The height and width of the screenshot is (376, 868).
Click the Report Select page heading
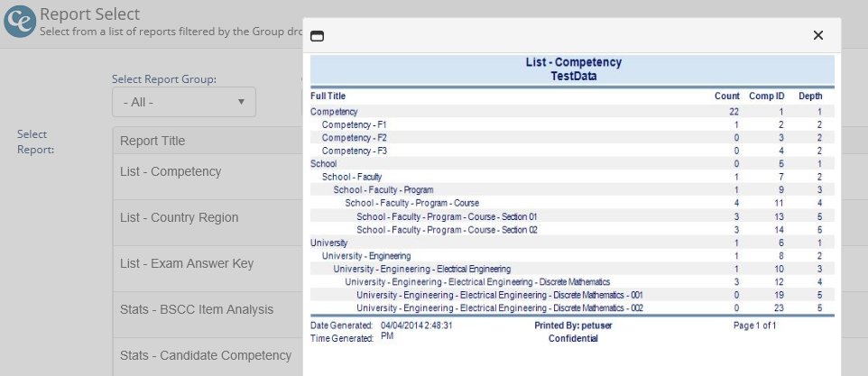pos(89,14)
